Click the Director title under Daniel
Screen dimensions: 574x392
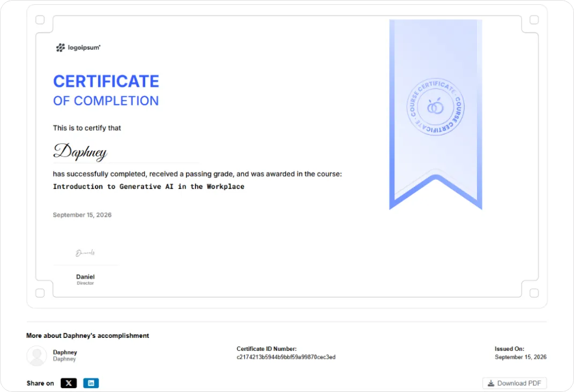pyautogui.click(x=85, y=283)
